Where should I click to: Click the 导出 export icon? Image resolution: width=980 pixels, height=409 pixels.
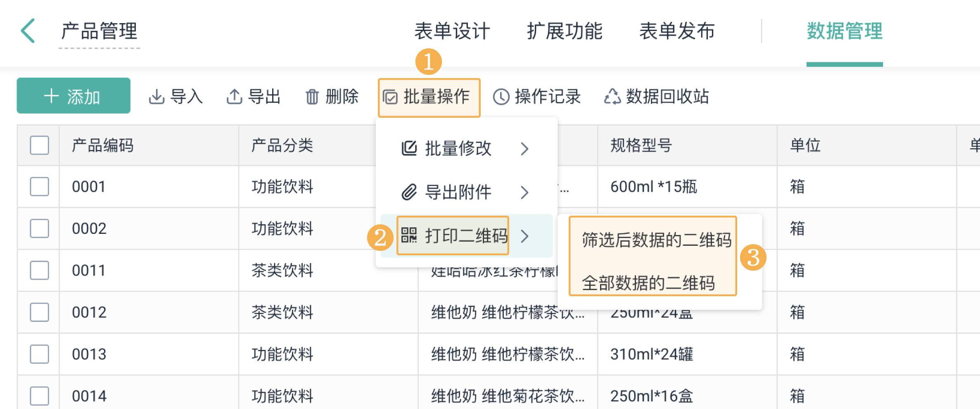(x=235, y=96)
